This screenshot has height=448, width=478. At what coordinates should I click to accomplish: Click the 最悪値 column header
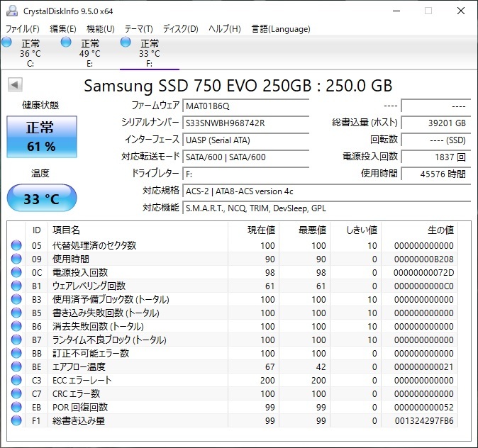pos(304,230)
